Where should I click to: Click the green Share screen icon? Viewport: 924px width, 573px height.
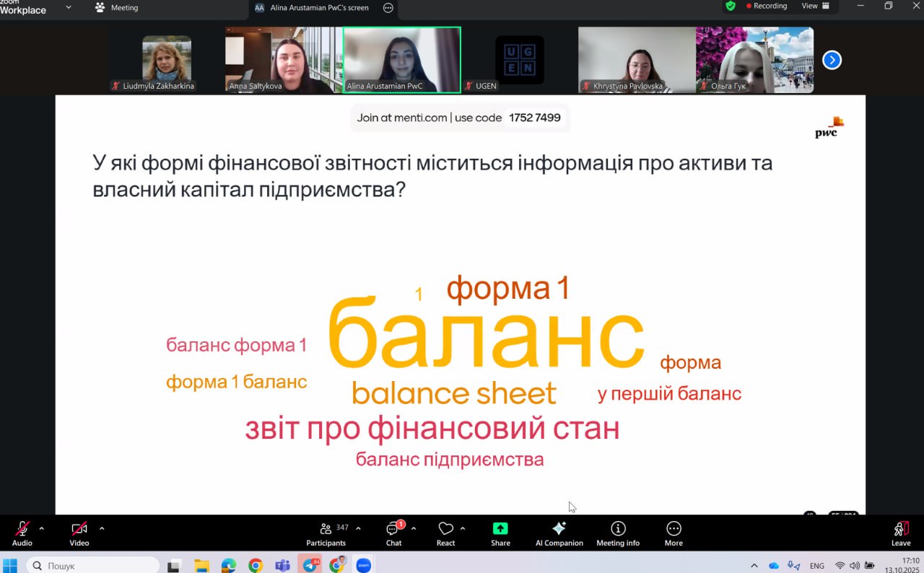click(x=500, y=533)
